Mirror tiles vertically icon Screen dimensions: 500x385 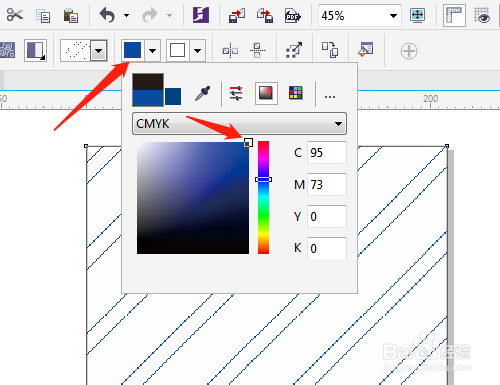click(257, 50)
